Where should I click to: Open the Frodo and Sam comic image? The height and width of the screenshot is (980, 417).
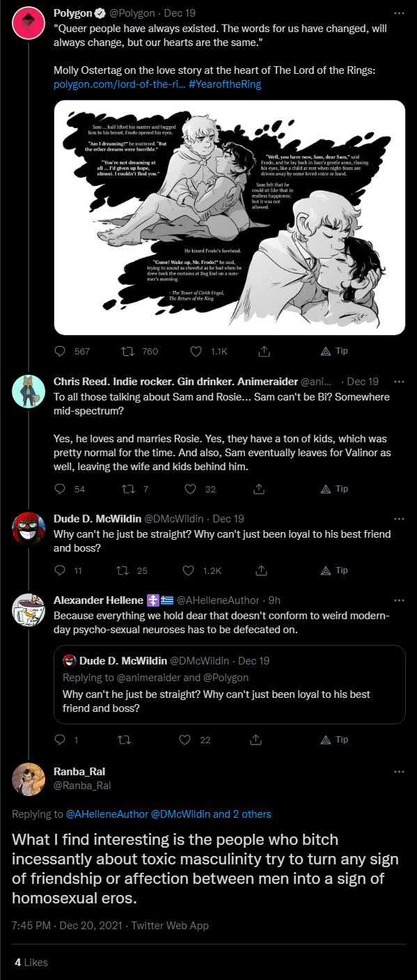click(x=230, y=217)
